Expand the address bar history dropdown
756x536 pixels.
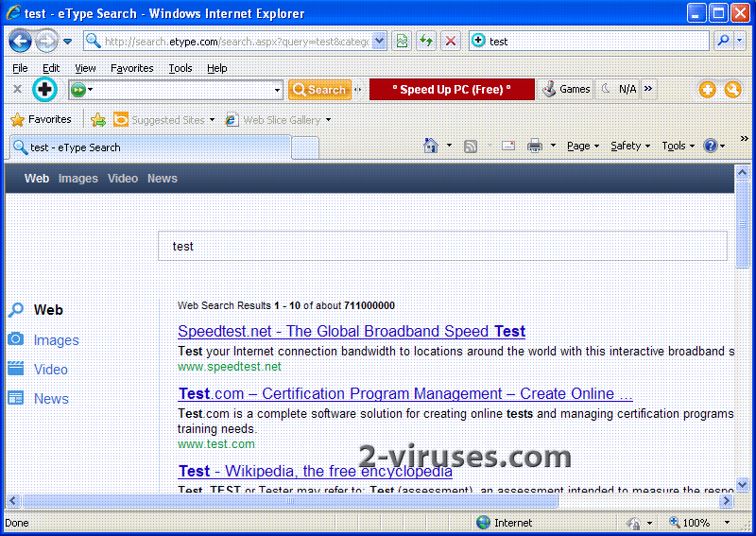click(x=380, y=42)
